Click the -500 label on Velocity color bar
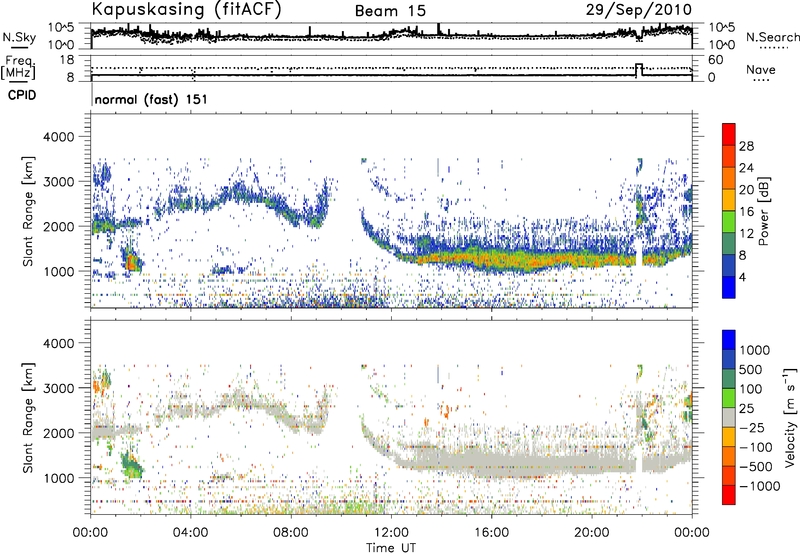 756,467
